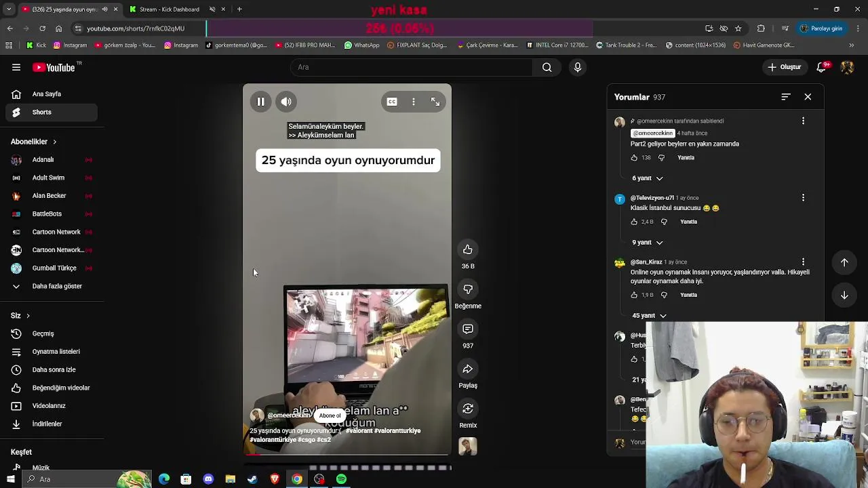This screenshot has height=488, width=868.
Task: Open the @omeercekinn channel link on video
Action: coord(288,415)
